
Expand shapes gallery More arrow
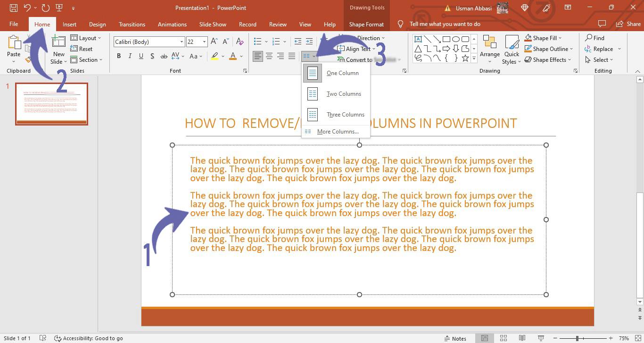click(474, 59)
